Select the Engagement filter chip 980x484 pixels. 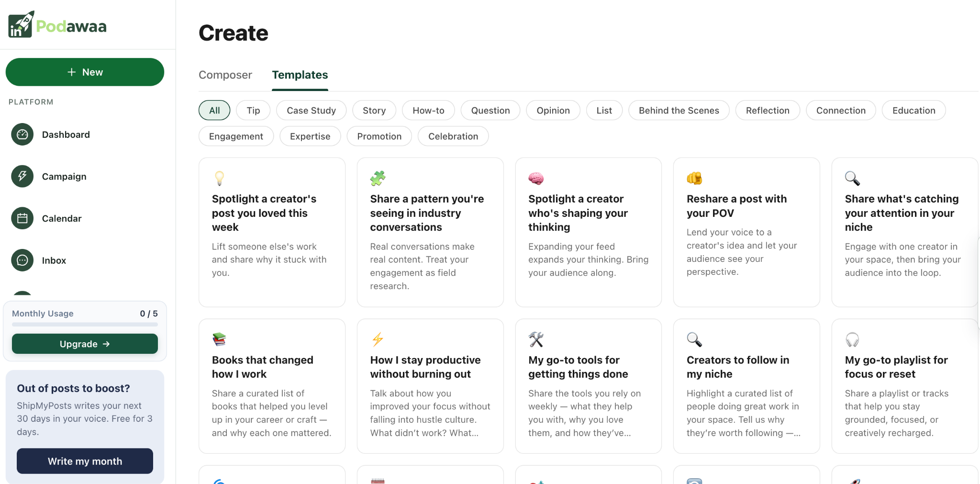[236, 136]
